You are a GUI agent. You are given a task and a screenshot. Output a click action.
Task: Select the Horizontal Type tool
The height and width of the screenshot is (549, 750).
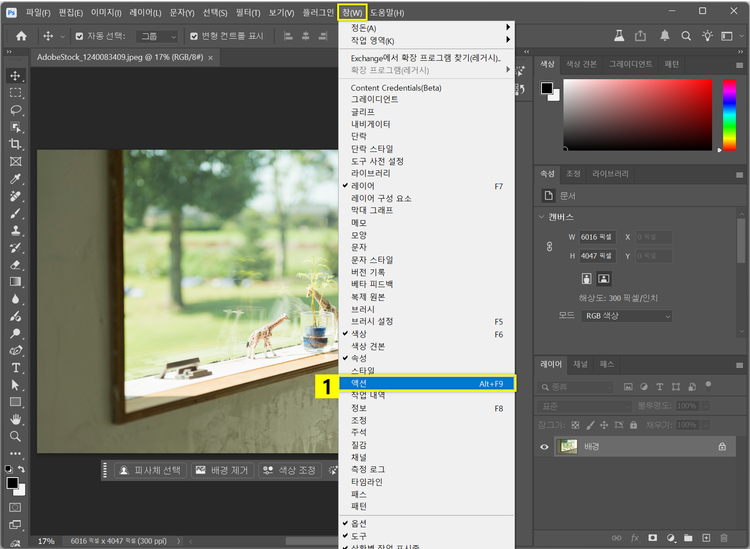click(x=15, y=368)
